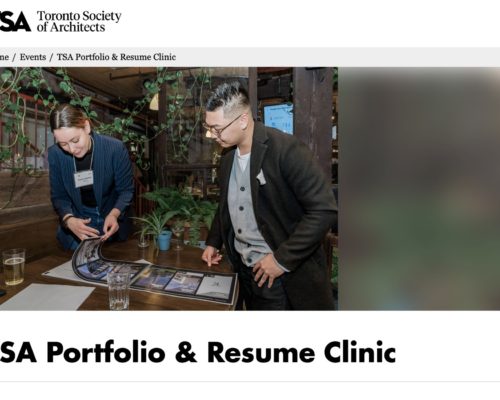This screenshot has width=500, height=400.
Task: Click the white sheet of paper on the table
Action: point(47,296)
